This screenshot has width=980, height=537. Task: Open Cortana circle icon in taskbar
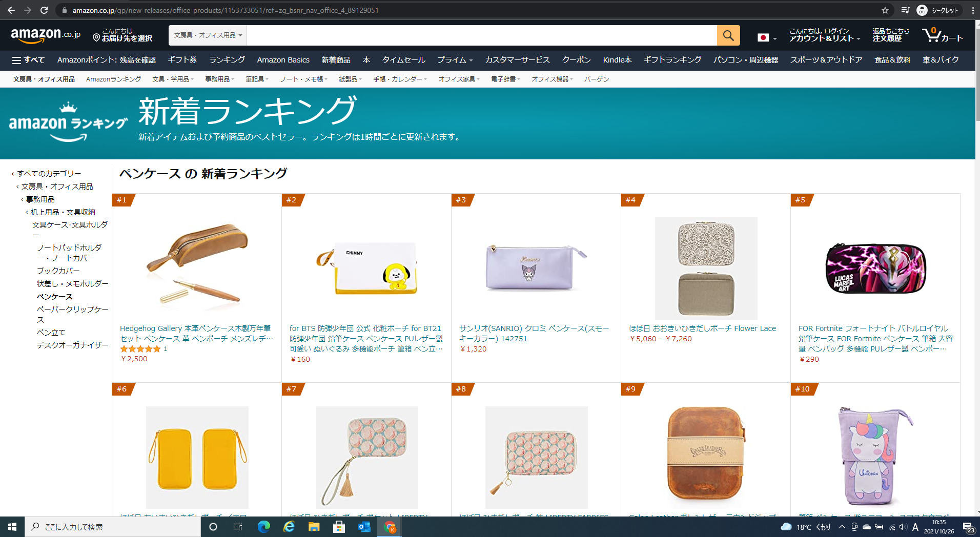213,527
